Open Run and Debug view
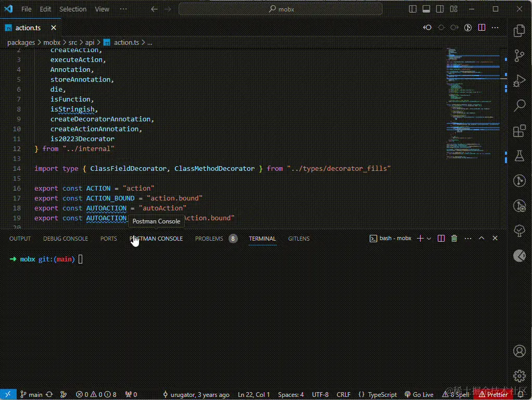Screen dimensions: 532x400 click(x=519, y=81)
